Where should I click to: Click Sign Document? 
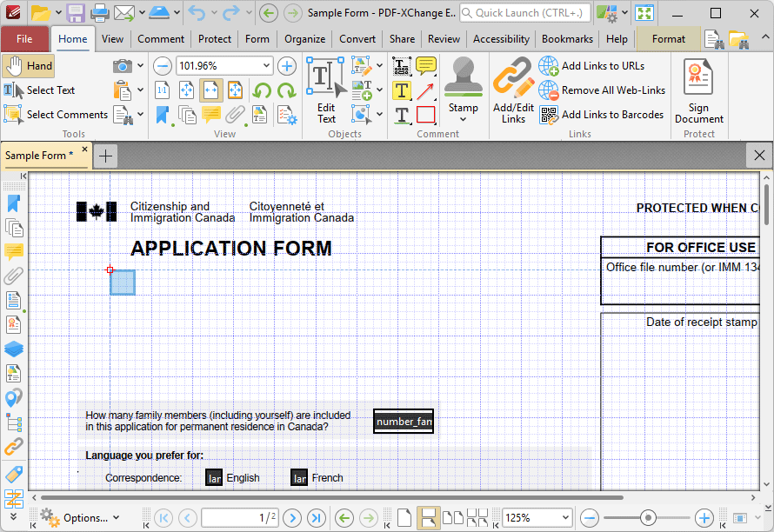pos(698,90)
